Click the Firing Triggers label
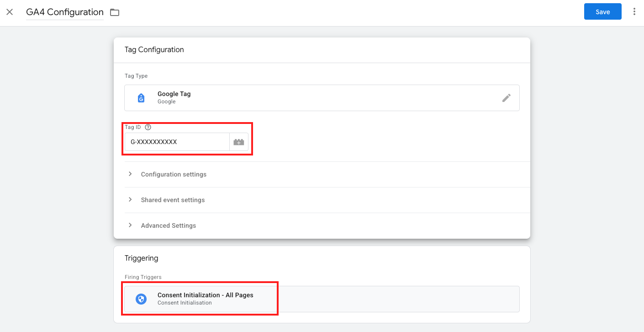 tap(143, 277)
